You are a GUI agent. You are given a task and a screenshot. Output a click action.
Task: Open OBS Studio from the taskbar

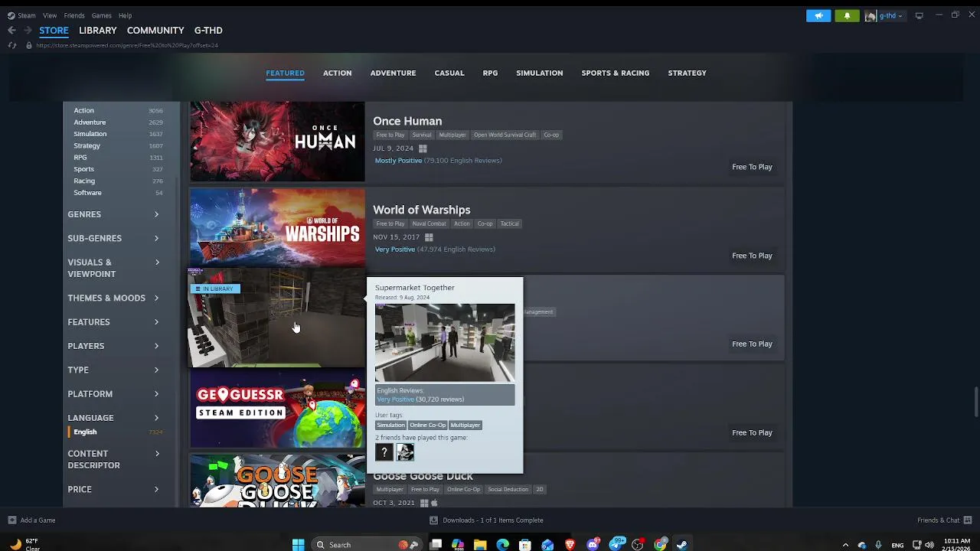click(x=637, y=545)
